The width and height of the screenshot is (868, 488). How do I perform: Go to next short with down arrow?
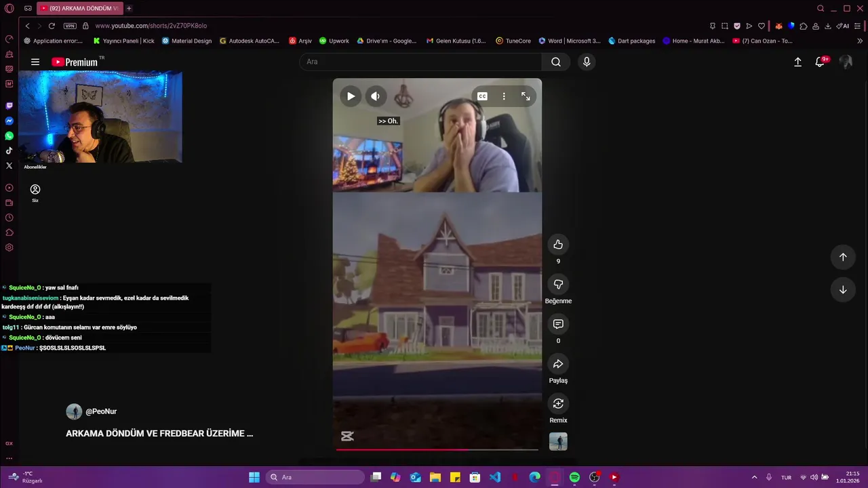coord(843,289)
